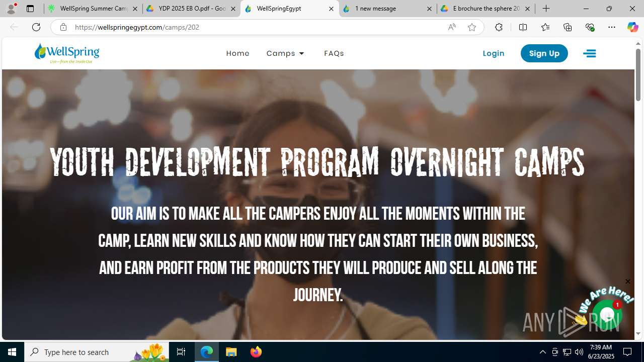Click the scrollbar up arrow
This screenshot has width=644, height=362.
point(638,44)
